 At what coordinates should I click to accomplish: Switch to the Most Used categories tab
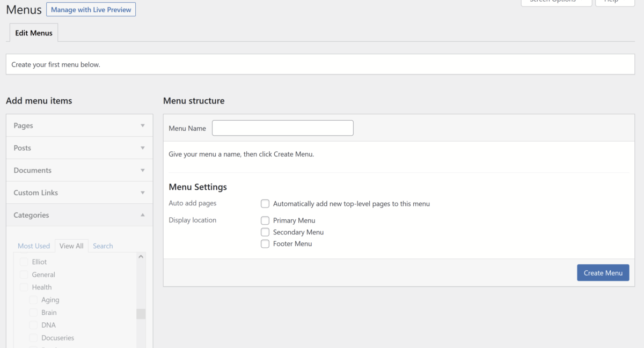(34, 246)
